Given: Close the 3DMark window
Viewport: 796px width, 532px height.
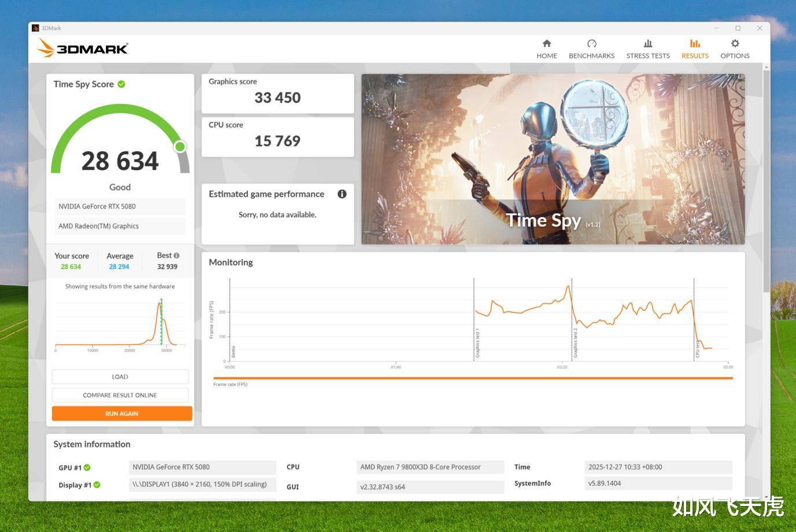Looking at the screenshot, I should pyautogui.click(x=760, y=28).
